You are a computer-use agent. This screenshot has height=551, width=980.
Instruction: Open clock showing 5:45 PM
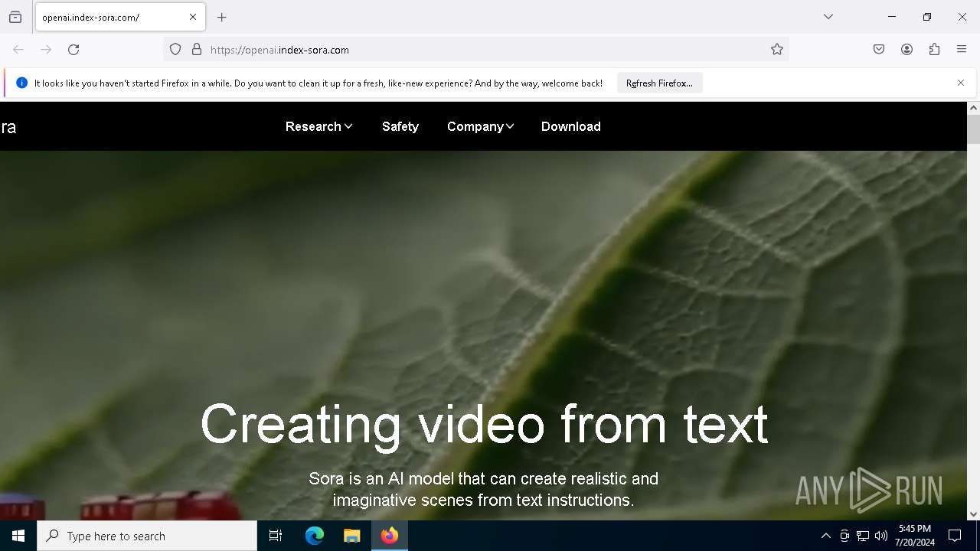click(x=915, y=536)
